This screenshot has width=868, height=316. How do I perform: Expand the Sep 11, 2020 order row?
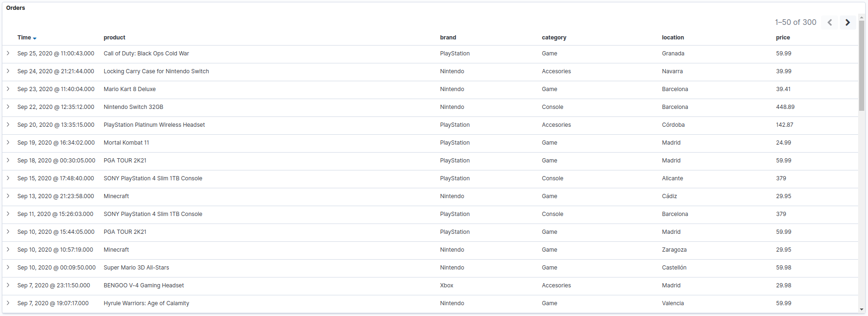point(8,214)
